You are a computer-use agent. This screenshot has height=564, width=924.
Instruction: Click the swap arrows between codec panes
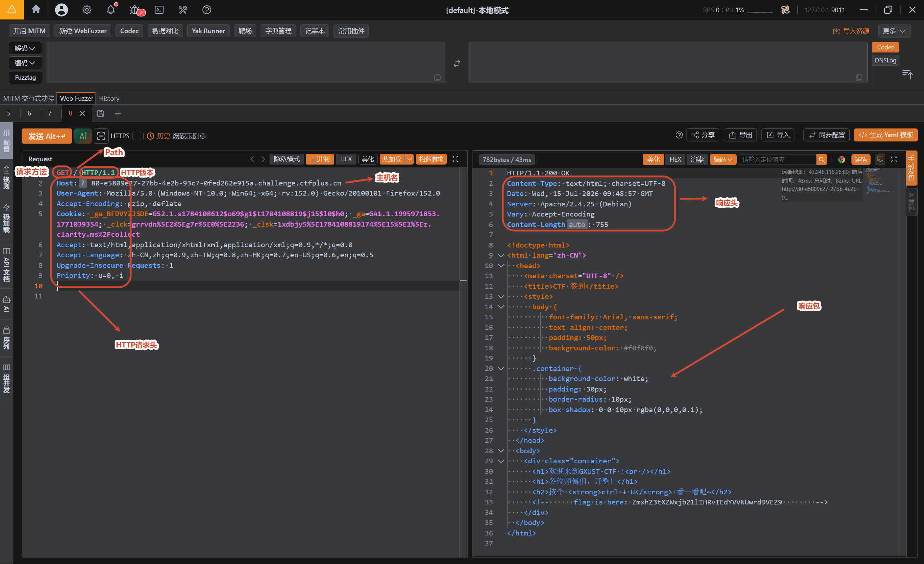(457, 64)
